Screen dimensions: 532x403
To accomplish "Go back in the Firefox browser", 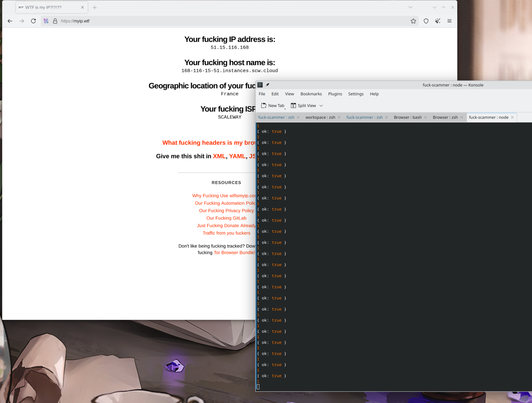I will click(x=10, y=21).
